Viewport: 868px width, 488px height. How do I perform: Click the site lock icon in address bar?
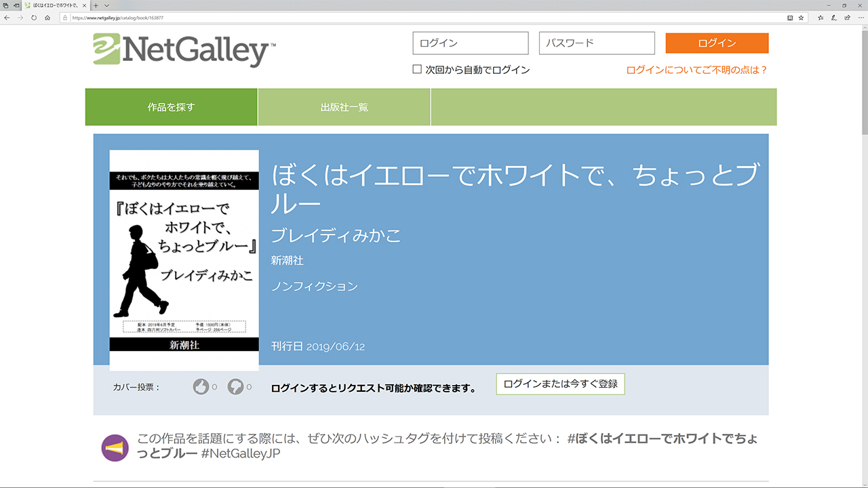coord(65,18)
